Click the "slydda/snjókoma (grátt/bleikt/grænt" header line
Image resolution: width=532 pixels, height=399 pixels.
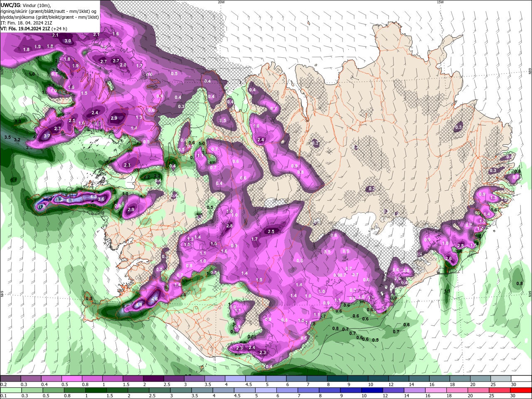[x=50, y=17]
